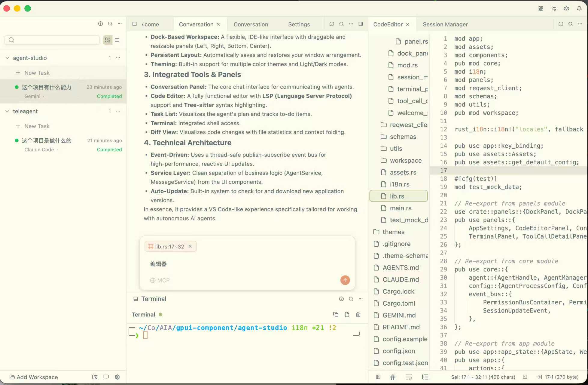Click the search magnifier in CodeEditor panel header
The width and height of the screenshot is (588, 385).
click(570, 24)
